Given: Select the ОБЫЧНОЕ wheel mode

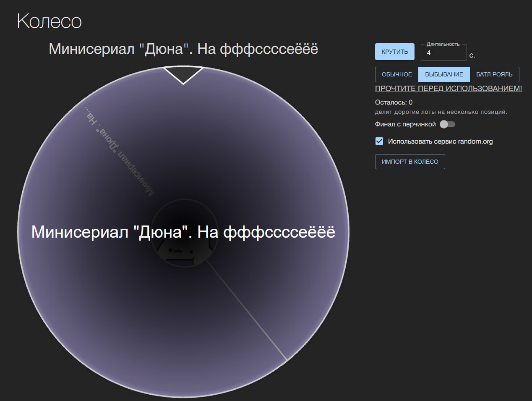Looking at the screenshot, I should [x=397, y=74].
